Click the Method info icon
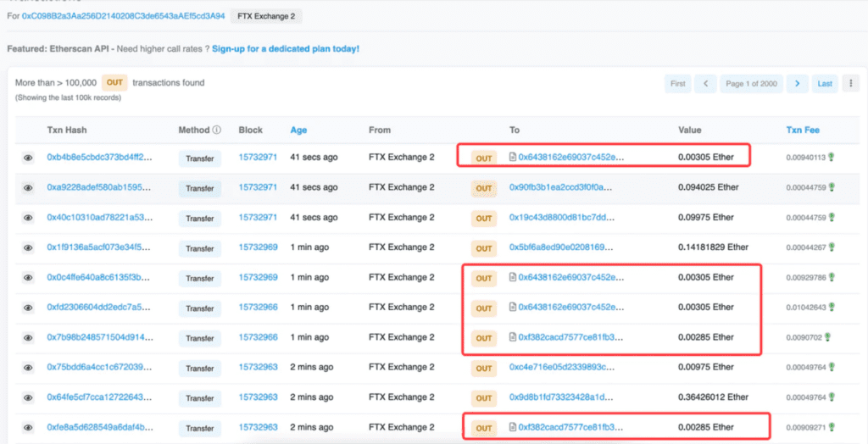 click(x=216, y=130)
